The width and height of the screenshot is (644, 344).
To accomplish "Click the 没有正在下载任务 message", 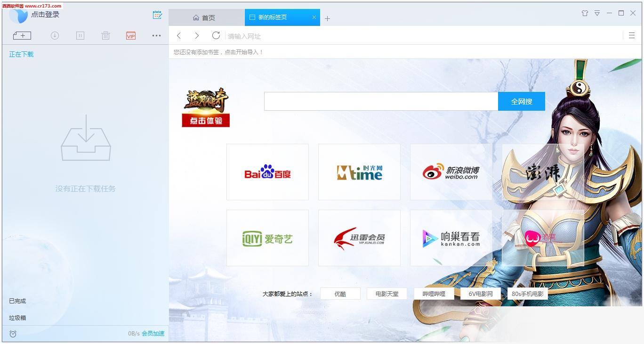I will [85, 188].
